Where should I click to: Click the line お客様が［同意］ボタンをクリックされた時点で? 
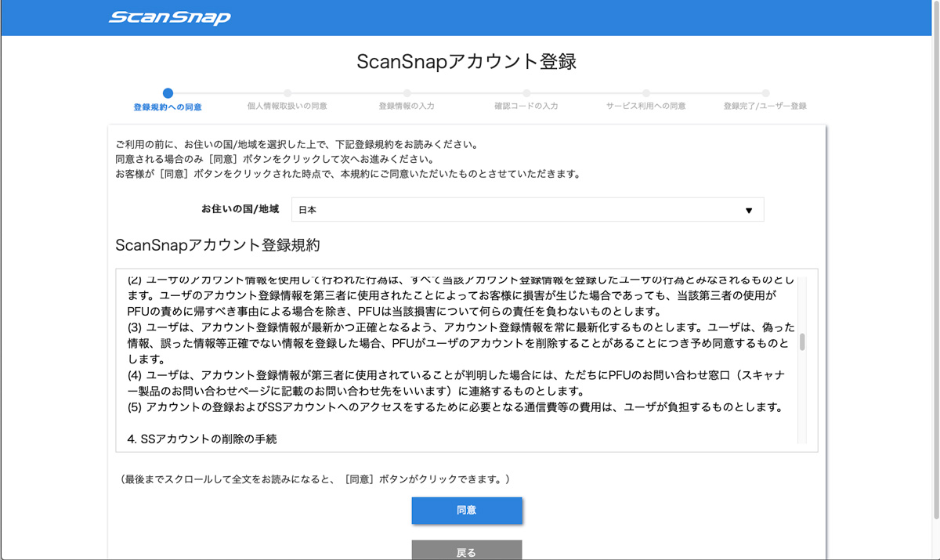[x=348, y=174]
